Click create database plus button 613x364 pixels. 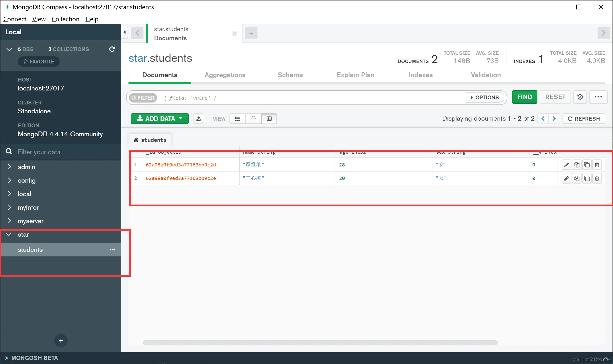(x=61, y=340)
